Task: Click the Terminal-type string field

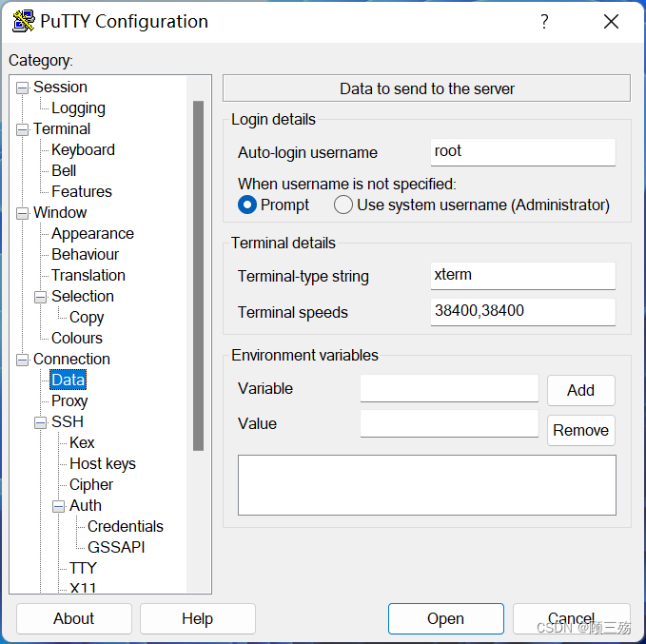Action: tap(523, 276)
